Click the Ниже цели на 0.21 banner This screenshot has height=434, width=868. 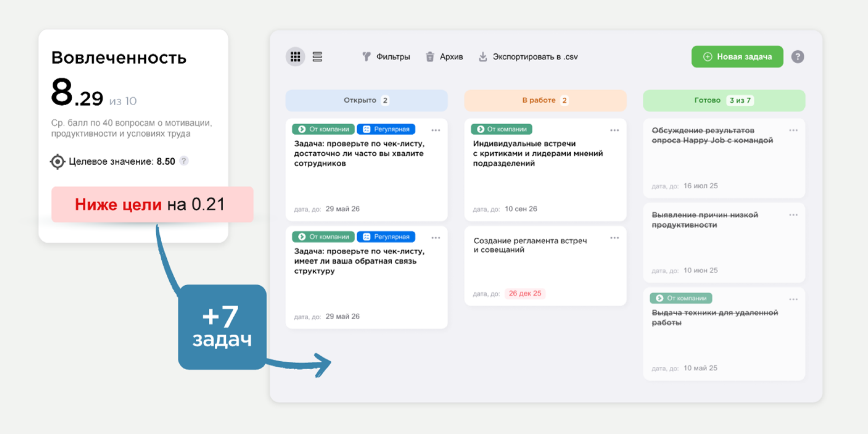pyautogui.click(x=152, y=204)
